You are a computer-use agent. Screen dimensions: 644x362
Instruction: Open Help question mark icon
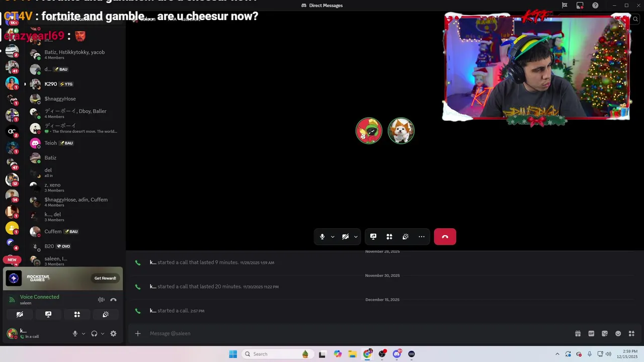(595, 6)
